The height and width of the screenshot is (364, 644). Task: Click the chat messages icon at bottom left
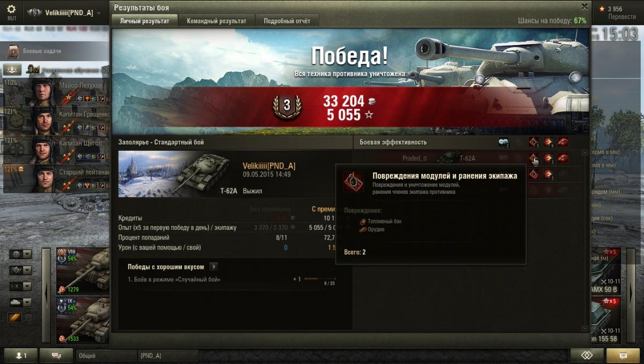pos(56,355)
